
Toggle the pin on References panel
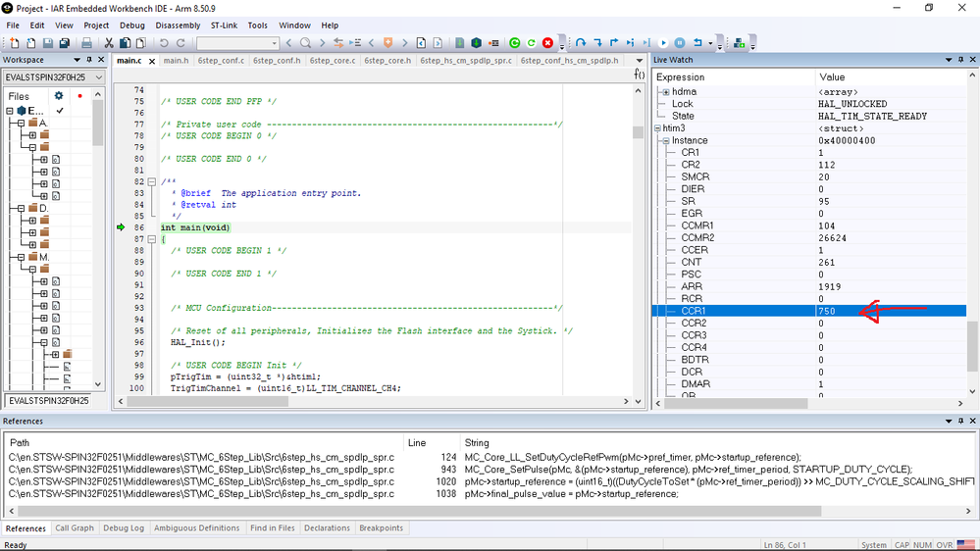[960, 421]
